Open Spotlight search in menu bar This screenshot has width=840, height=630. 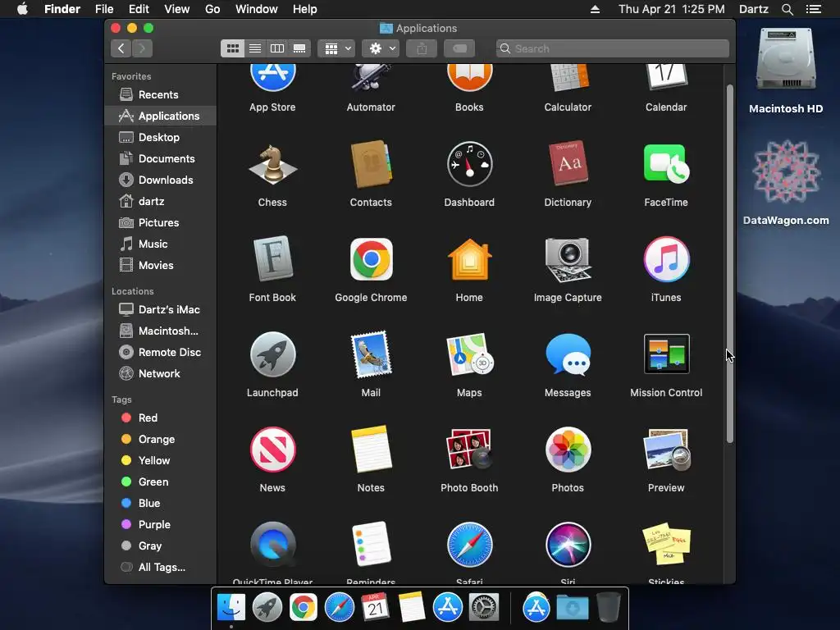[787, 9]
